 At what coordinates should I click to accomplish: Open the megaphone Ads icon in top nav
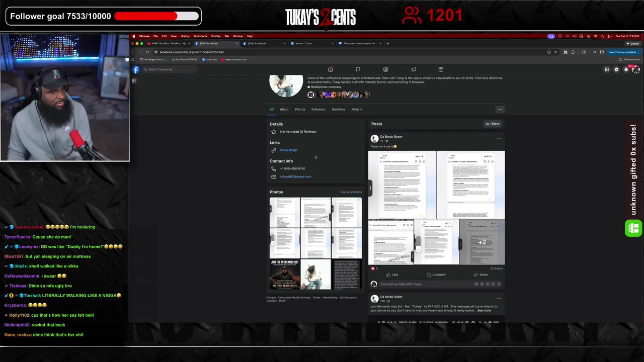click(413, 69)
